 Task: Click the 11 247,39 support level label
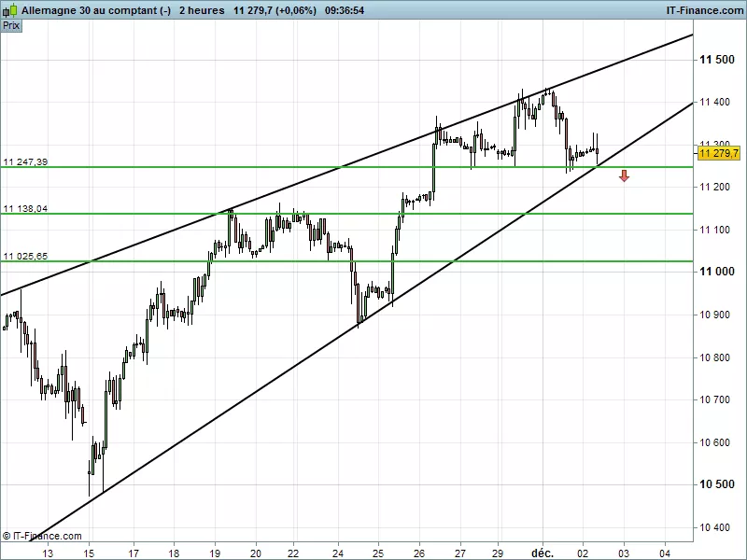point(25,161)
